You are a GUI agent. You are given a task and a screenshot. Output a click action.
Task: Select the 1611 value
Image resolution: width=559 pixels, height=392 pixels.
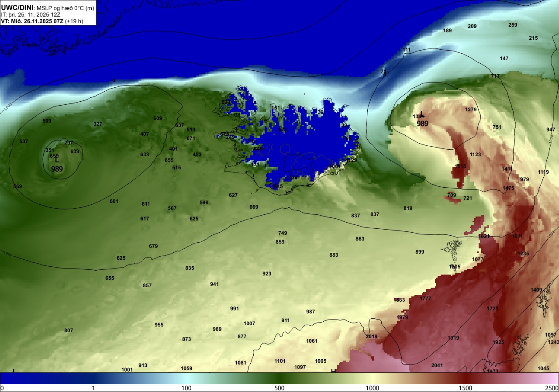(x=517, y=236)
